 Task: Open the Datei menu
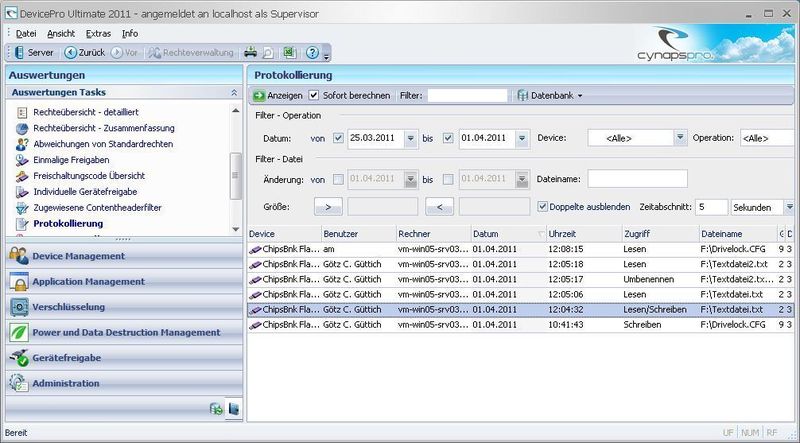click(x=26, y=34)
